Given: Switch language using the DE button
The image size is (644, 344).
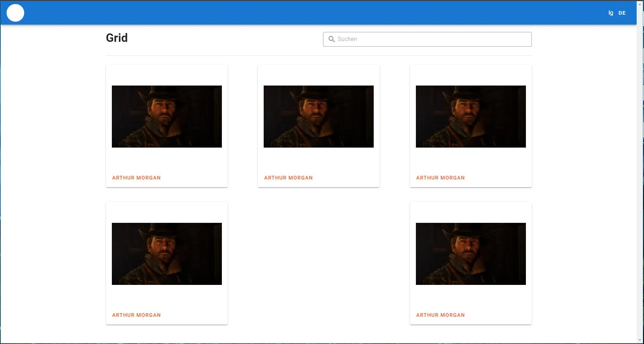Looking at the screenshot, I should point(622,13).
